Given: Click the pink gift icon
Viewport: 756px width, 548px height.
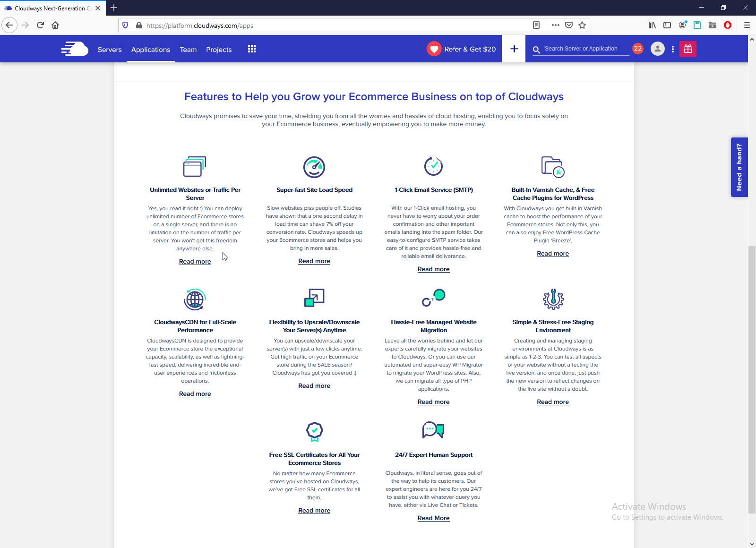Looking at the screenshot, I should [688, 49].
